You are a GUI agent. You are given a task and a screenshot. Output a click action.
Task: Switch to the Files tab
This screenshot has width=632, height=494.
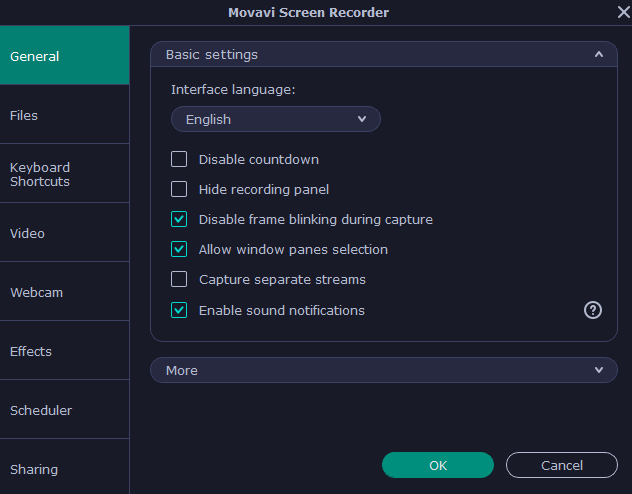tap(64, 115)
